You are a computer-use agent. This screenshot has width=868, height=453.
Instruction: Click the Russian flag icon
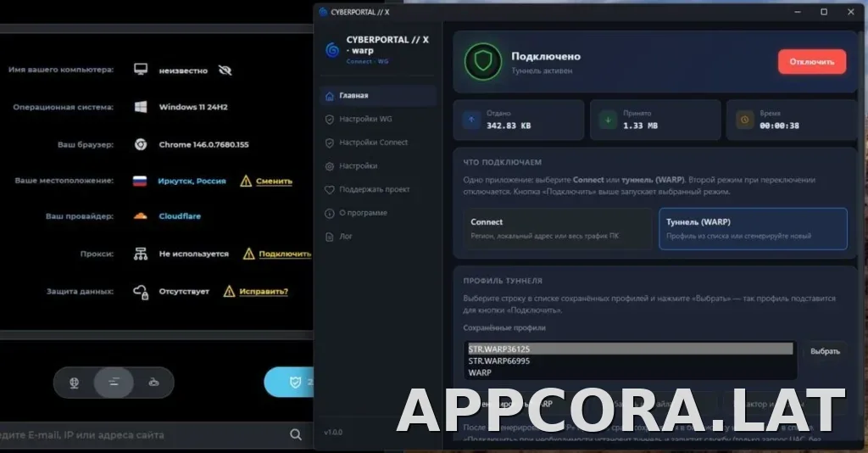[x=140, y=181]
